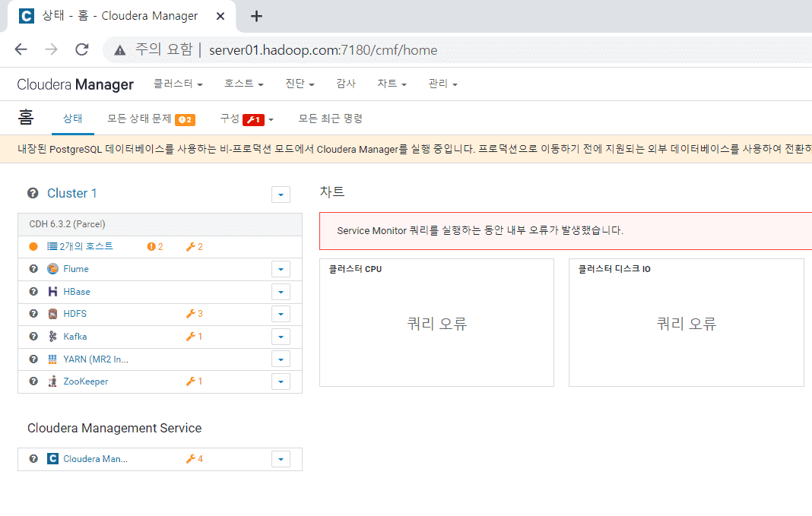This screenshot has width=812, height=516.
Task: Expand the HBase actions dropdown
Action: [x=281, y=292]
